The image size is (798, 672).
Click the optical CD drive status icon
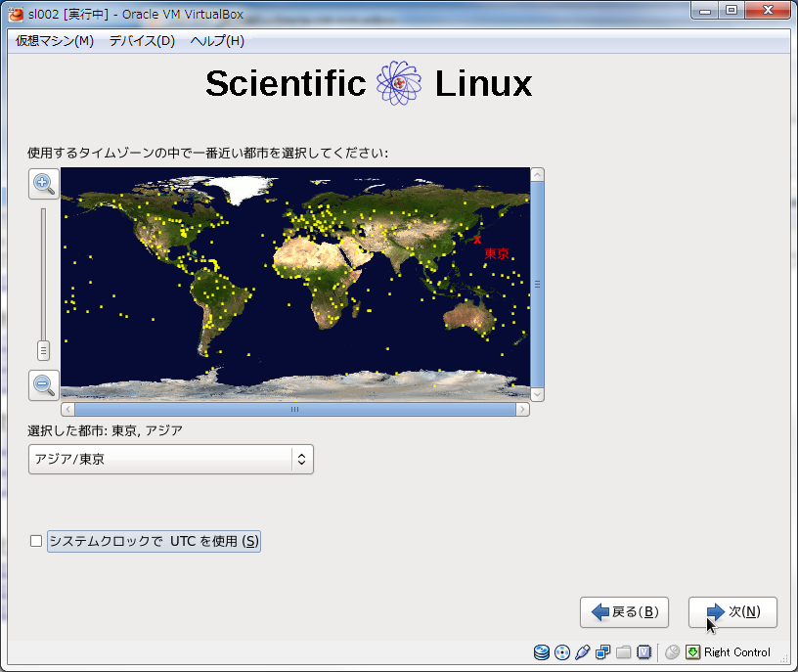562,652
